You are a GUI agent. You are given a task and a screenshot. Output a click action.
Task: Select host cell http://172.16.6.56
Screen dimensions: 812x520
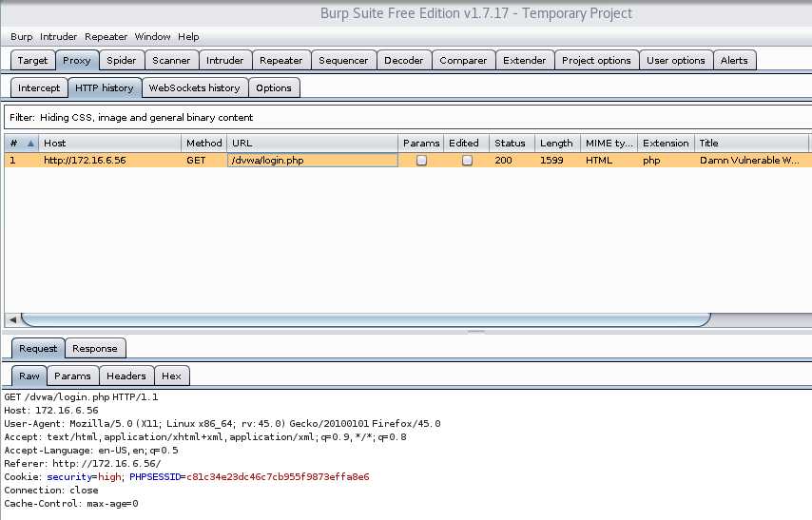pyautogui.click(x=109, y=160)
